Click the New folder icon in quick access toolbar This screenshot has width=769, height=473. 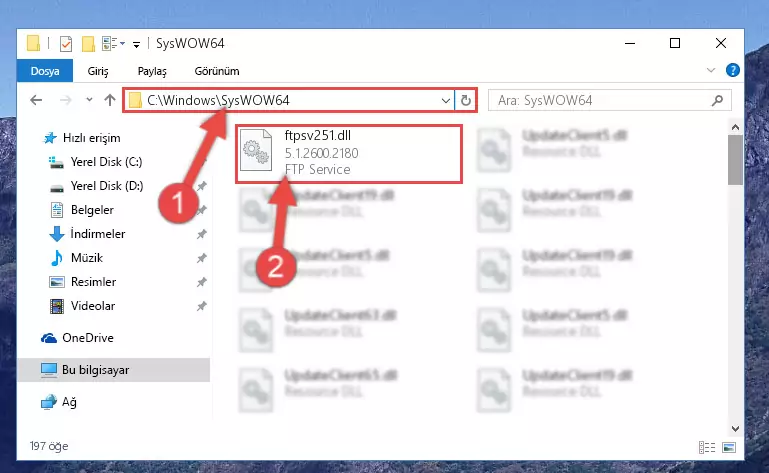(x=88, y=44)
